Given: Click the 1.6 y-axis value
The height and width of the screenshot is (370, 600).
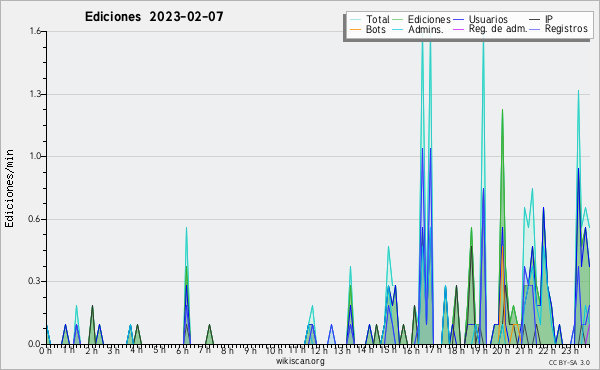Looking at the screenshot, I should pos(36,31).
